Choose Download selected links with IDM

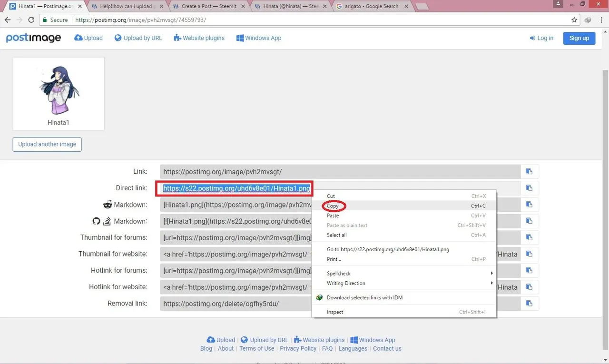pos(404,297)
